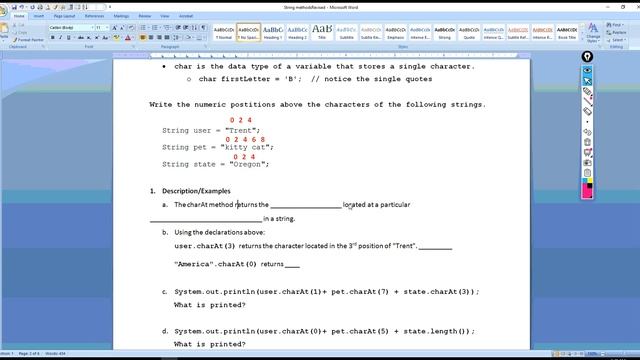Select the cursor pointer tool in annotation toolbar
The height and width of the screenshot is (360, 640).
tap(587, 81)
